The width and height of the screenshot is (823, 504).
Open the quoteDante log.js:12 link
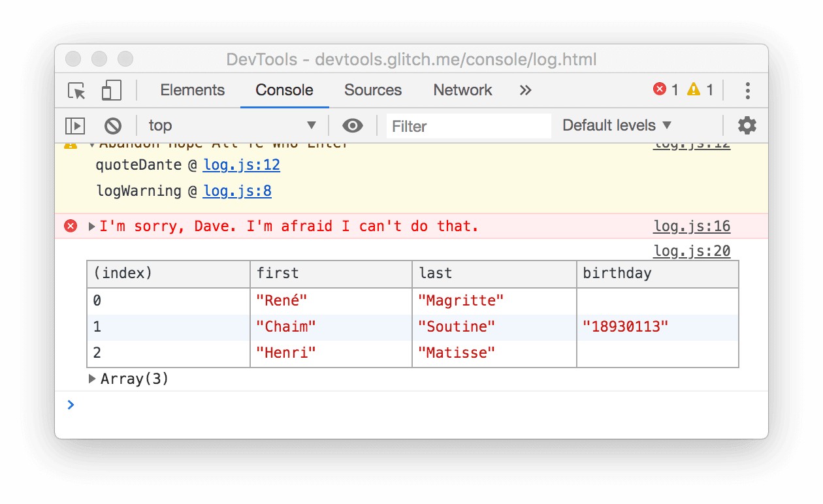(241, 165)
